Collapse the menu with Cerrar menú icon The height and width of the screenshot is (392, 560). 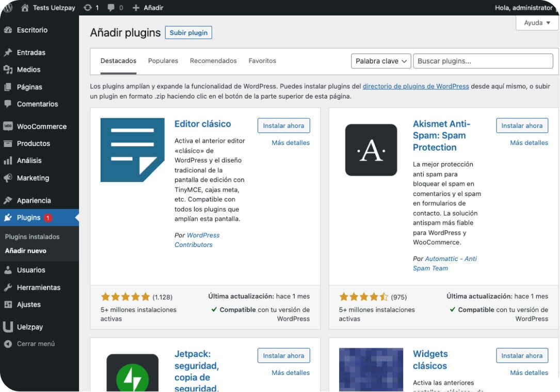[x=8, y=344]
